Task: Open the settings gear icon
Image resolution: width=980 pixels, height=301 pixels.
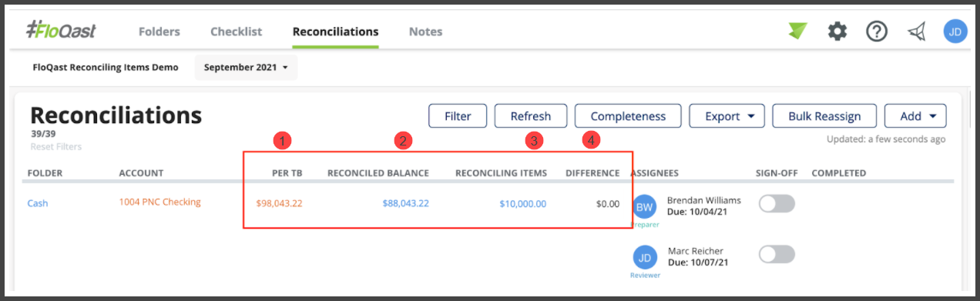Action: 837,32
